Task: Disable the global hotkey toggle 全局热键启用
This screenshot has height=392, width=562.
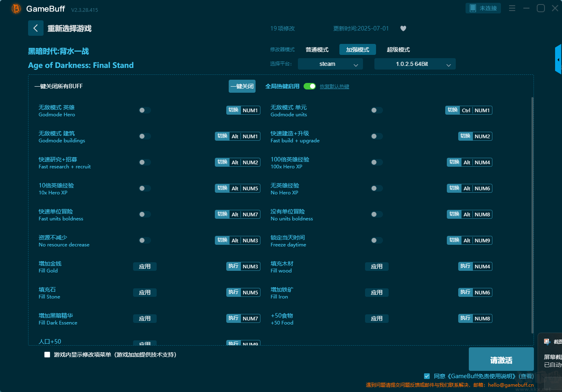Action: pyautogui.click(x=310, y=86)
